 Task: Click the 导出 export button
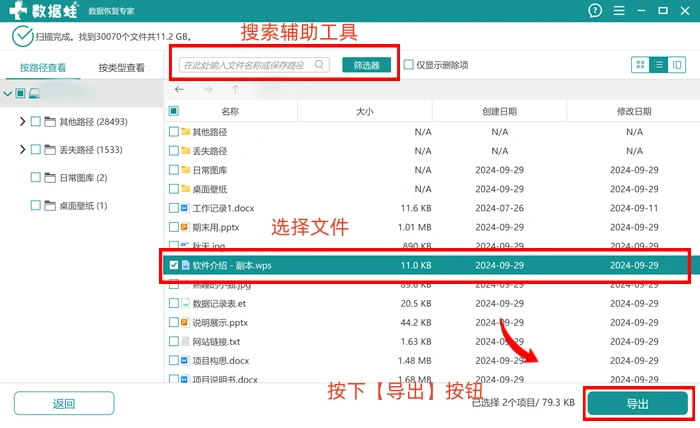pos(638,404)
